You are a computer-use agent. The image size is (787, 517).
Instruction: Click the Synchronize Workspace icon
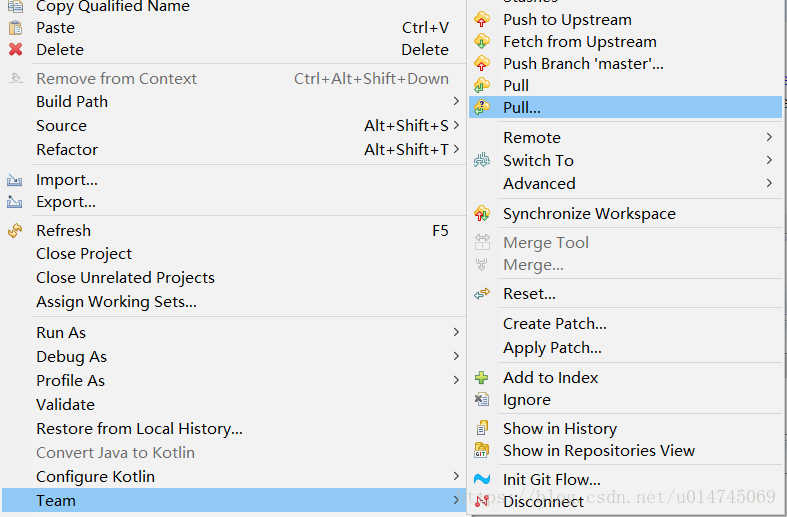click(x=482, y=214)
